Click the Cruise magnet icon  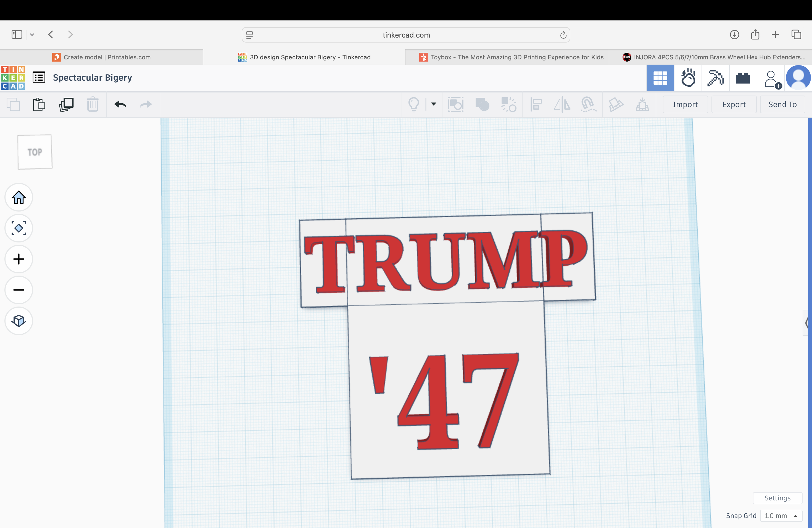point(588,104)
